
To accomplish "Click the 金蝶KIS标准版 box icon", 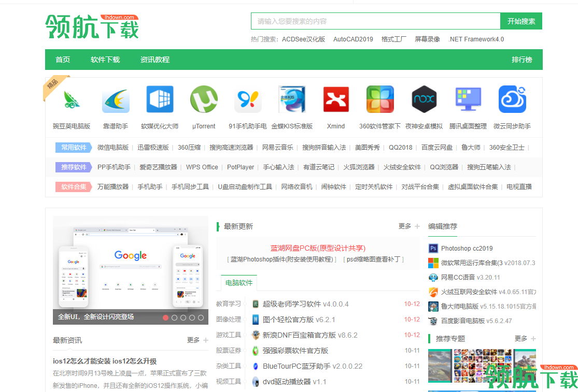I will tap(292, 99).
